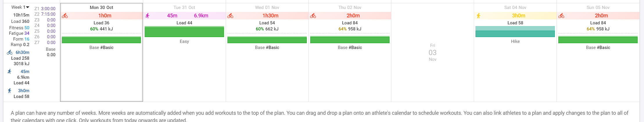This screenshot has height=122, width=644.
Task: Click the bike icon on Sunday's workout
Action: pos(561,16)
